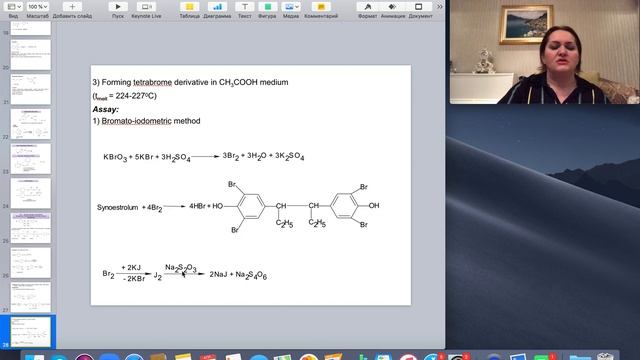Select the highlighted slide 28 thumbnail

[x=31, y=332]
